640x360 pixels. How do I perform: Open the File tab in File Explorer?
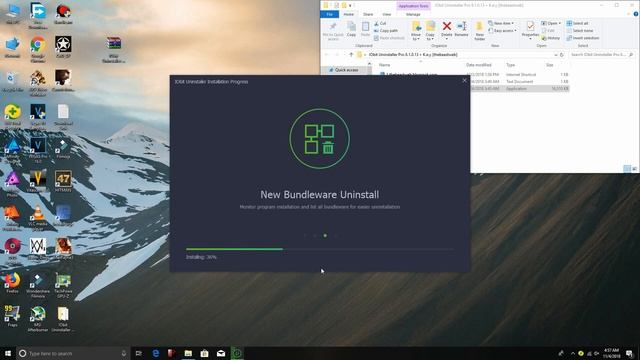coord(329,14)
